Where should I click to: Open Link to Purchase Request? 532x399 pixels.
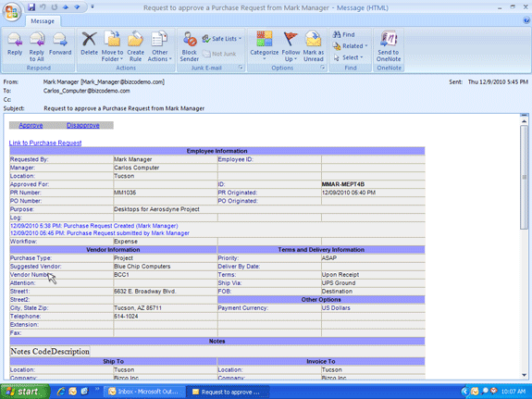[x=45, y=143]
